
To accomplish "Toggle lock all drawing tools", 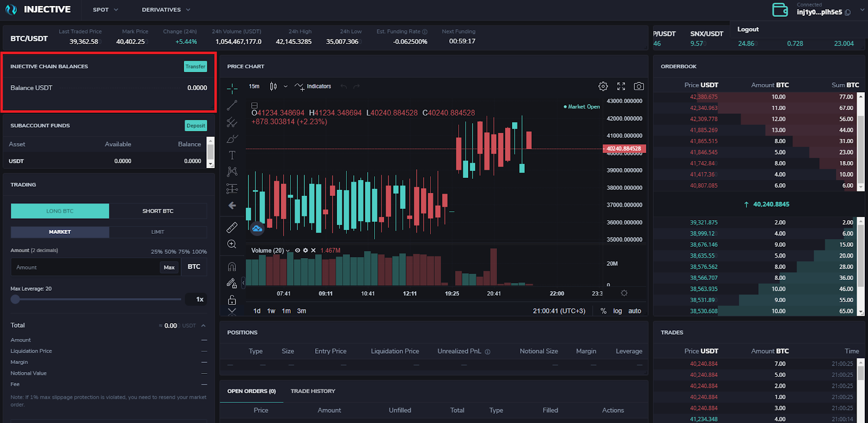I will click(232, 300).
